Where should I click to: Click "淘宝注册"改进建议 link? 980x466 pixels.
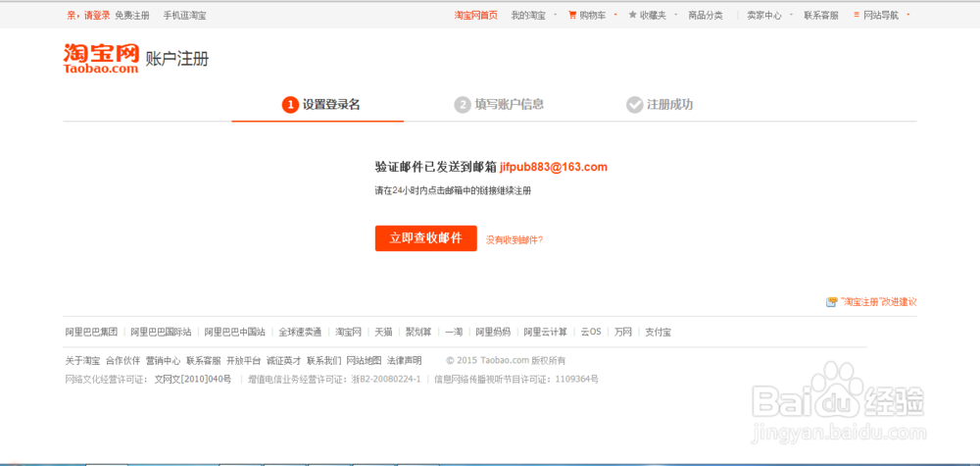tap(878, 302)
